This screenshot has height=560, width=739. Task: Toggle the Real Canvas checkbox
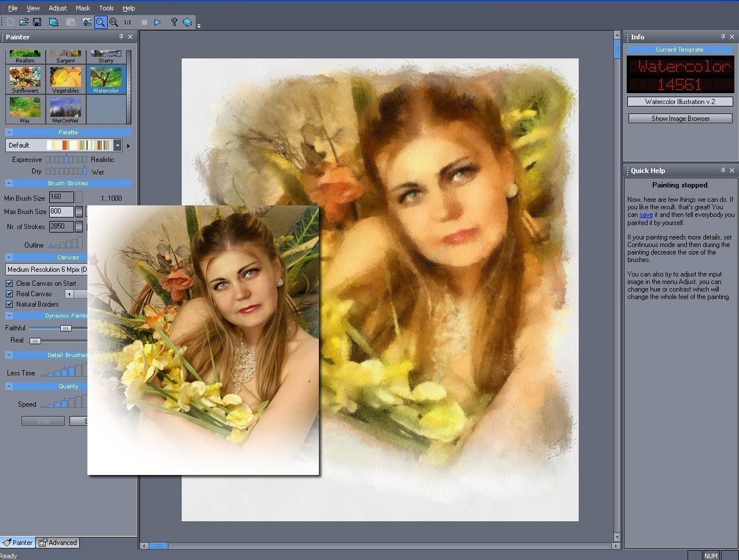[9, 294]
